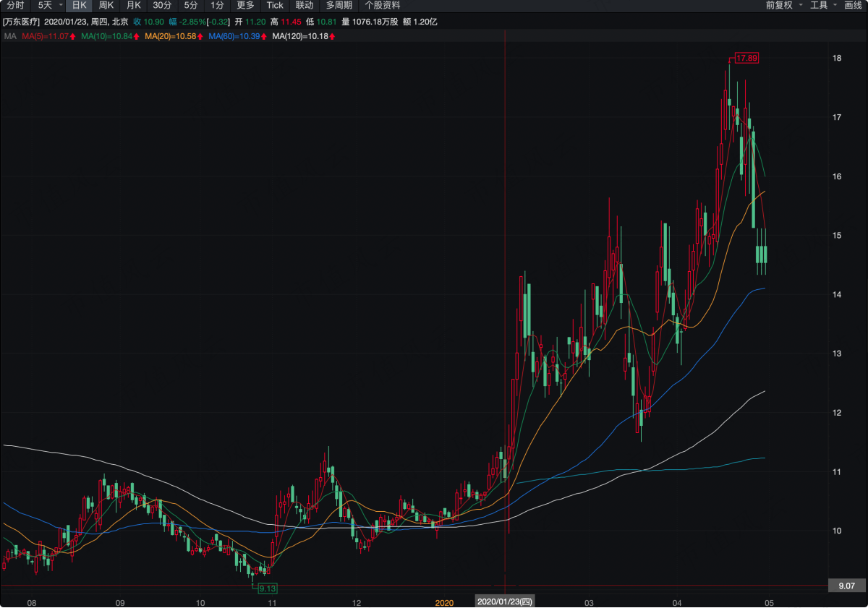868x608 pixels.
Task: Click the MA(60) blue indicator arrow
Action: pyautogui.click(x=263, y=36)
